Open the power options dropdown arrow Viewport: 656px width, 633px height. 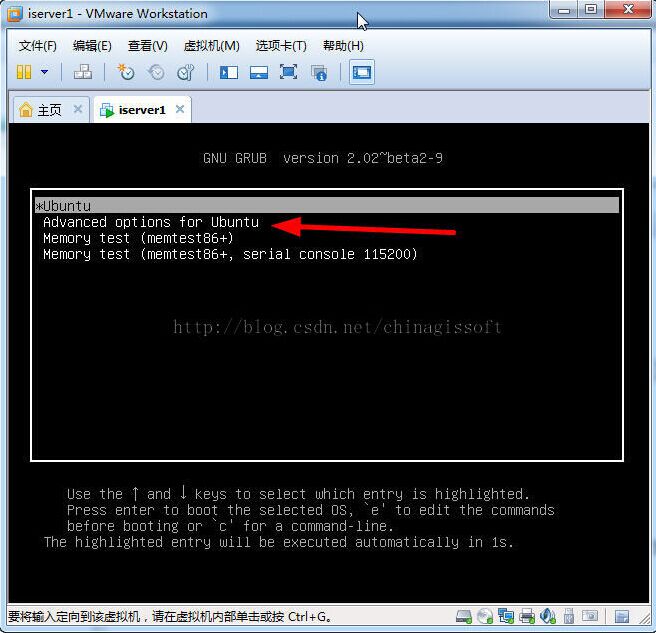[x=44, y=72]
